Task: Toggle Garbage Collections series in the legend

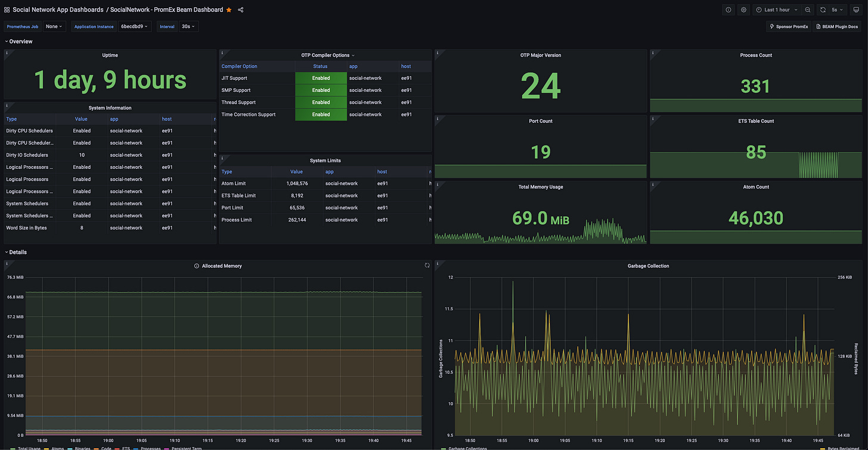Action: tap(467, 448)
